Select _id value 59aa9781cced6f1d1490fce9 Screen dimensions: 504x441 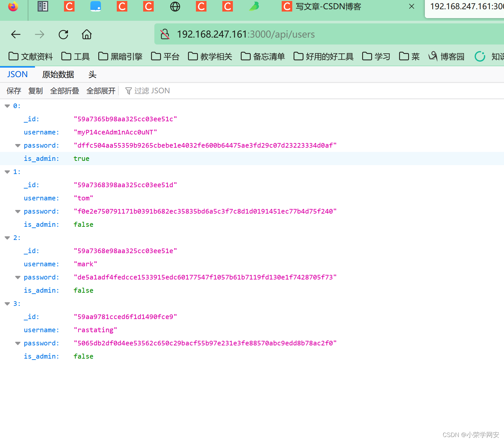click(x=125, y=317)
